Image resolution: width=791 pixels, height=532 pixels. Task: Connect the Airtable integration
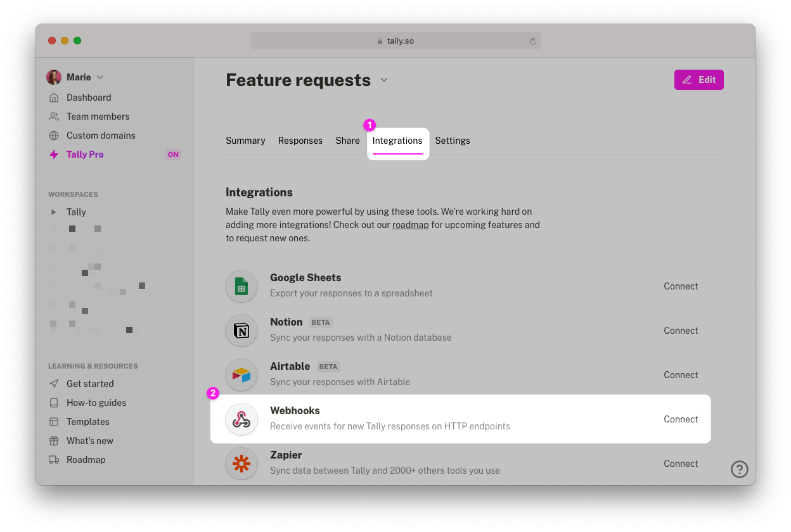tap(681, 375)
